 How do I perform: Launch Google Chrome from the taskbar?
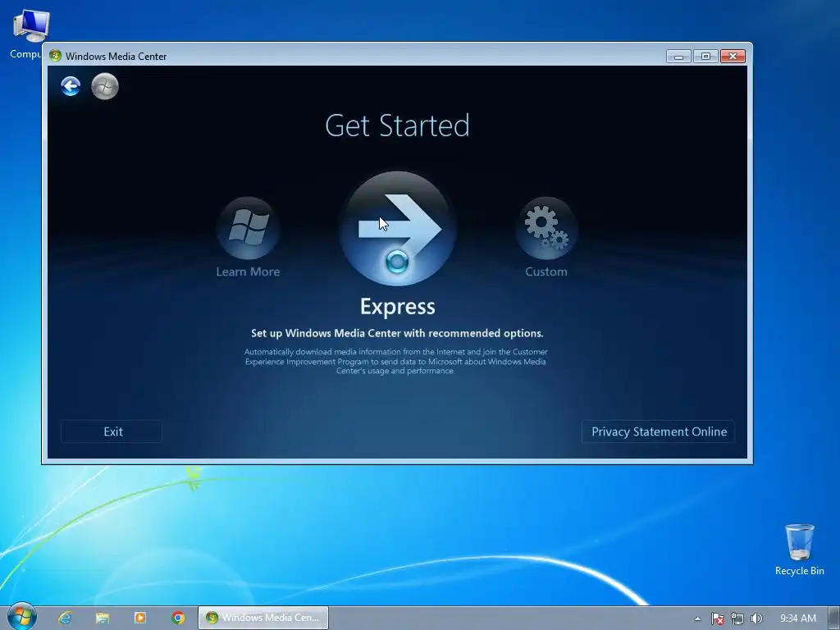click(x=178, y=618)
